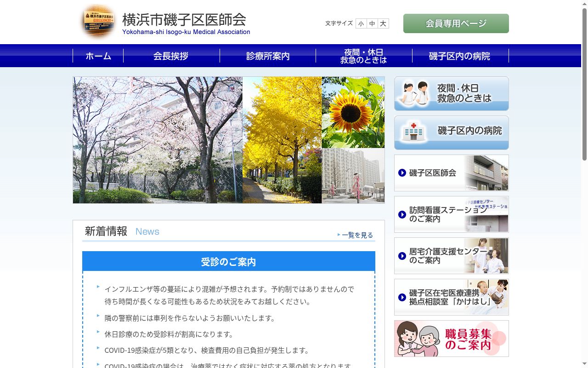
Task: Go to ホーム in navigation bar
Action: pyautogui.click(x=98, y=56)
